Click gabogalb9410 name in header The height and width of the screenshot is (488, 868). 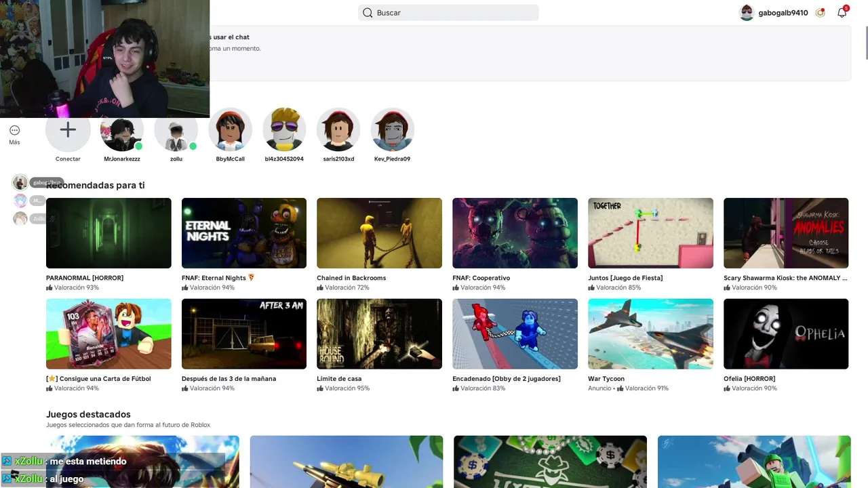pos(783,13)
